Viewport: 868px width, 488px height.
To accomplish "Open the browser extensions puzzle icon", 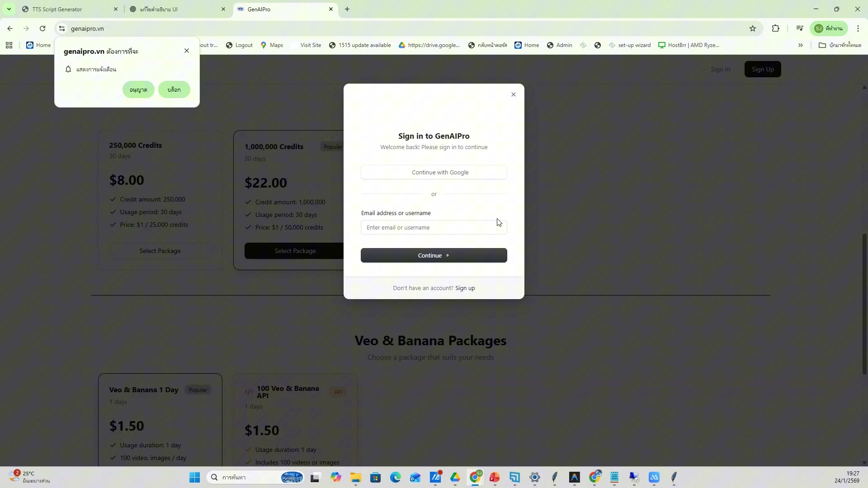I will [776, 28].
